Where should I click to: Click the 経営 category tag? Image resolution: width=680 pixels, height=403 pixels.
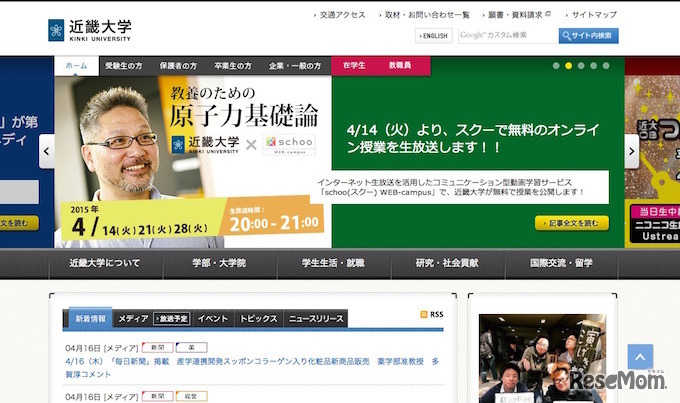(x=191, y=396)
